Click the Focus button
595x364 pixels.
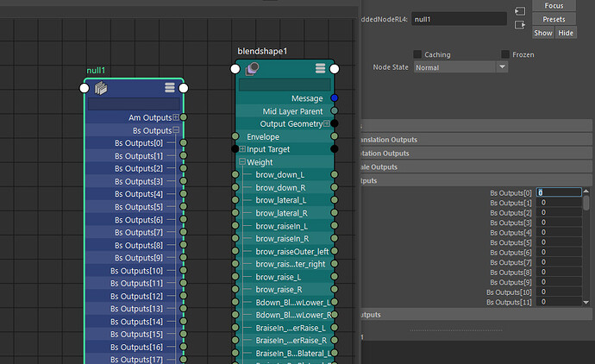[x=554, y=5]
